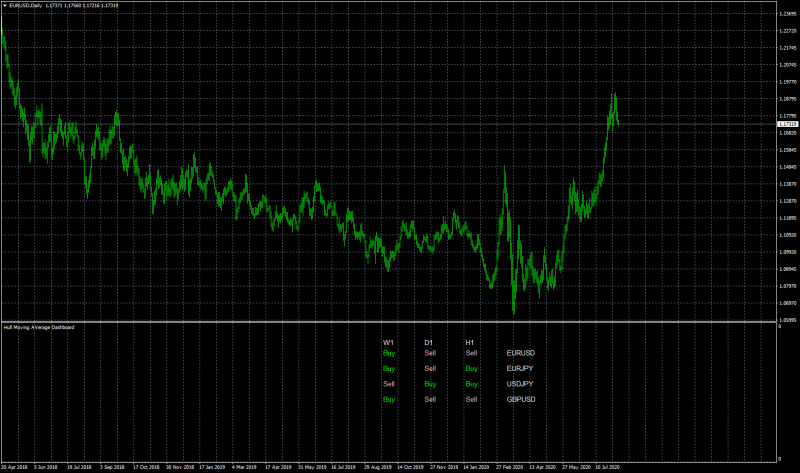Click the W1 Buy signal for EURJPY

pos(389,368)
